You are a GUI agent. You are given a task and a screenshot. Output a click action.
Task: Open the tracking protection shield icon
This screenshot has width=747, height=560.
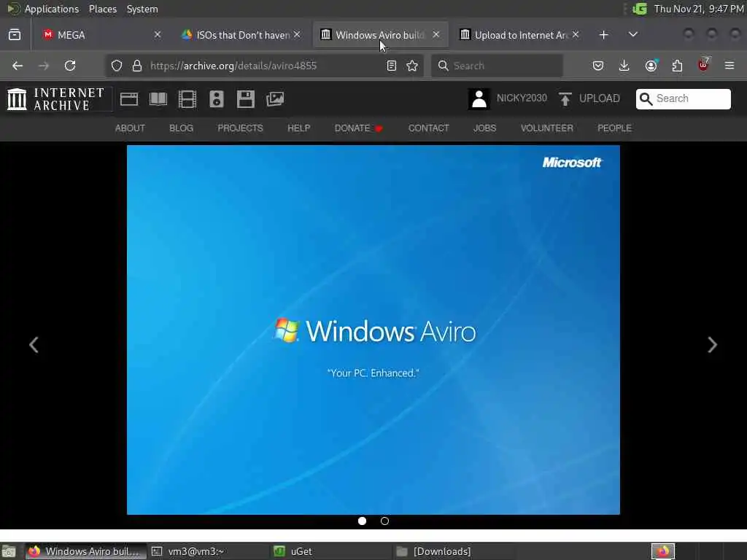[x=117, y=66]
